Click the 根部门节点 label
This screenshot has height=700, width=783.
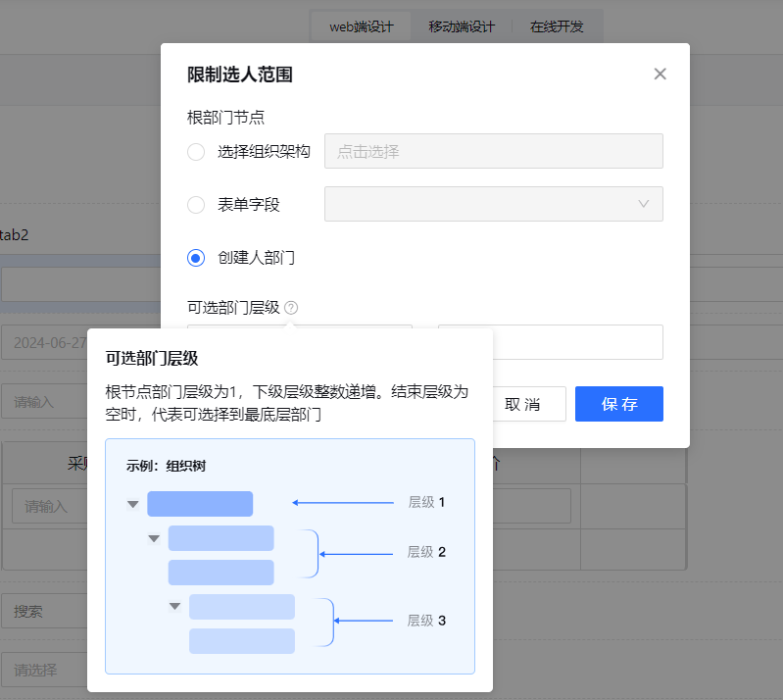pyautogui.click(x=225, y=118)
